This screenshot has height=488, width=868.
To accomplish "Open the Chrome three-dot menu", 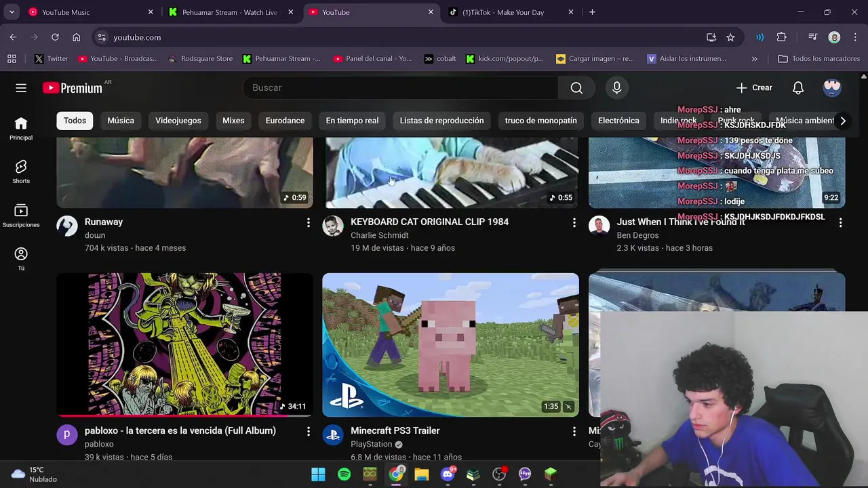I will coord(854,37).
